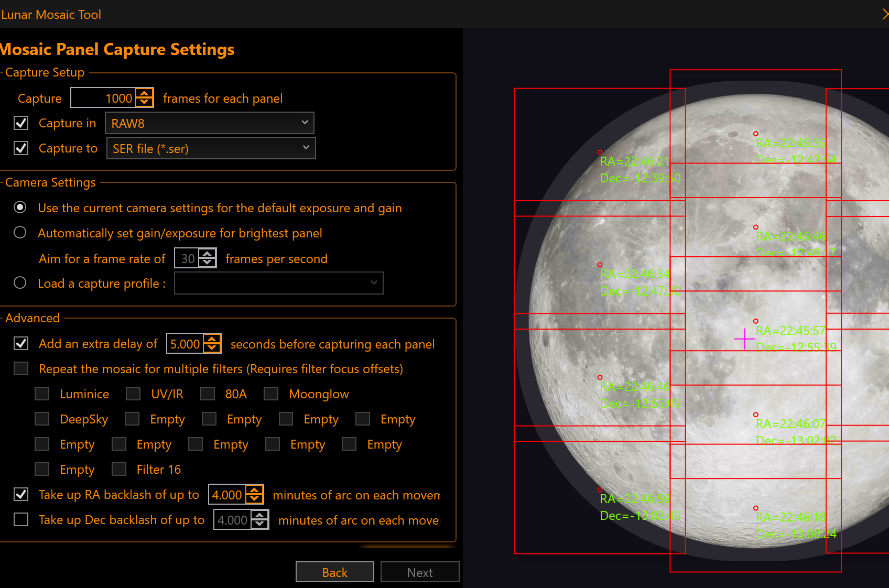Viewport: 889px width, 588px height.
Task: Select mosaic panel labeled RA=22:46:18
Action: tap(756, 508)
